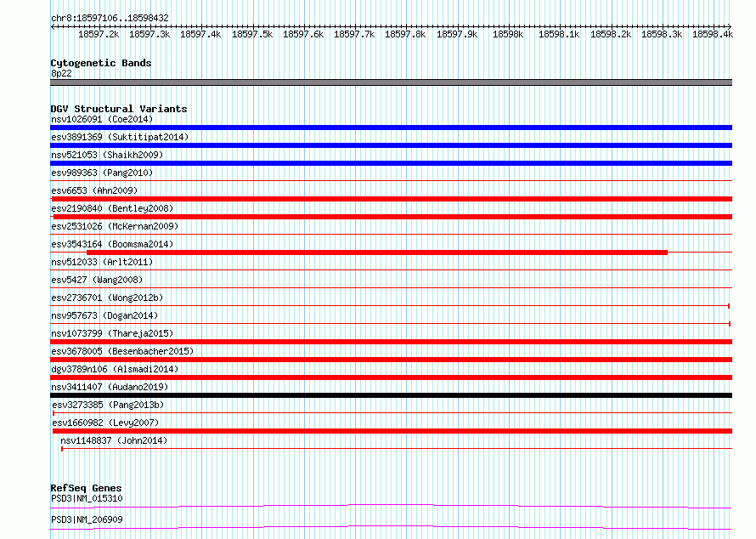756x539 pixels.
Task: Click the 18597.8k ruler tick label
Action: (405, 34)
